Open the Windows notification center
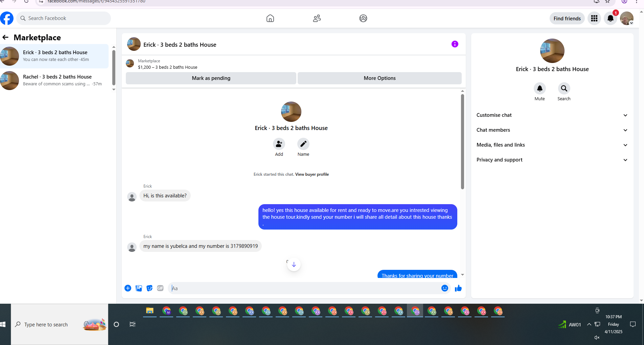The width and height of the screenshot is (644, 345). click(x=632, y=324)
